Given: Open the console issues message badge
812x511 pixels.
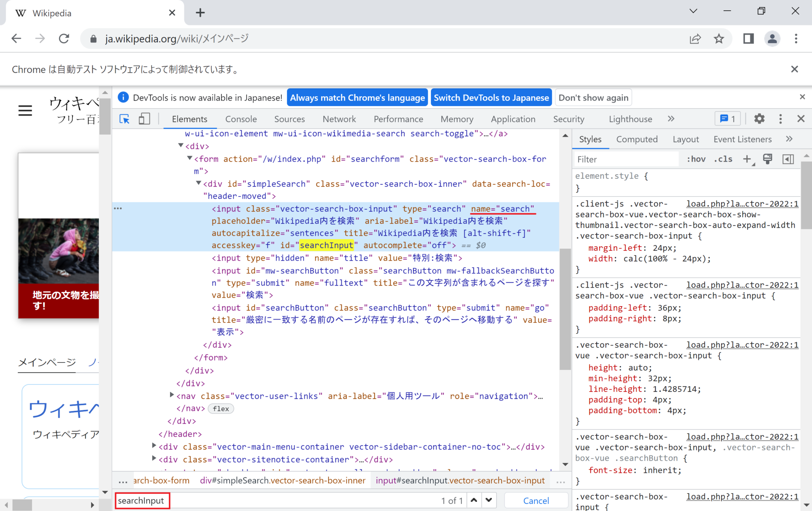Looking at the screenshot, I should coord(728,119).
